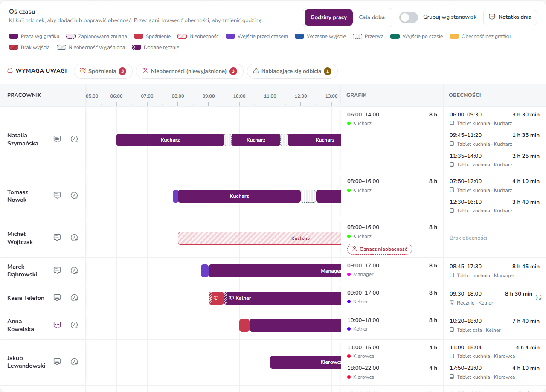Filter by the Spóźnienia alert chip
546x392 pixels.
click(x=103, y=71)
